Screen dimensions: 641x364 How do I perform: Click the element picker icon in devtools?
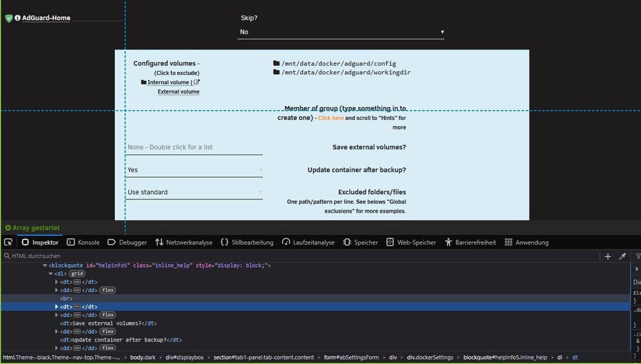(8, 242)
